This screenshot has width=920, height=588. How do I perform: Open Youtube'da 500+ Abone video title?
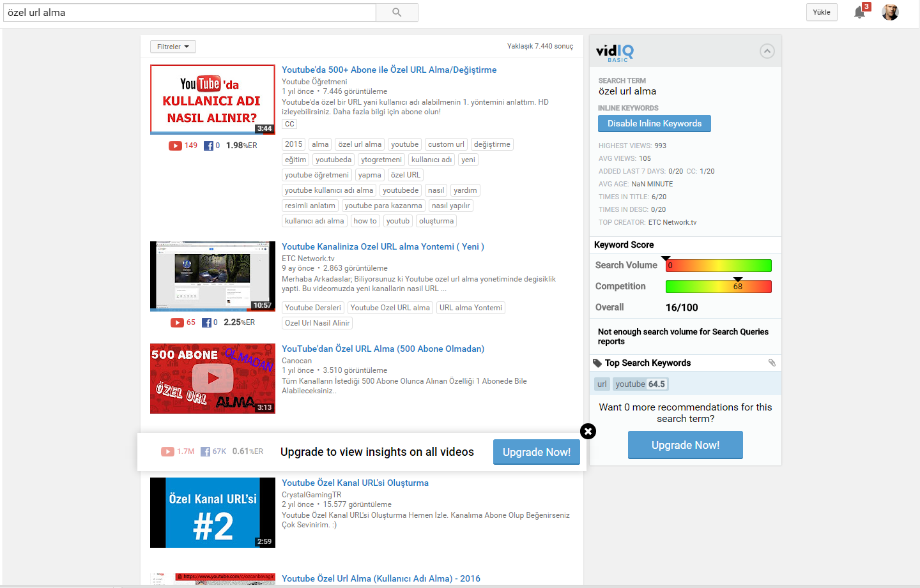pyautogui.click(x=389, y=70)
